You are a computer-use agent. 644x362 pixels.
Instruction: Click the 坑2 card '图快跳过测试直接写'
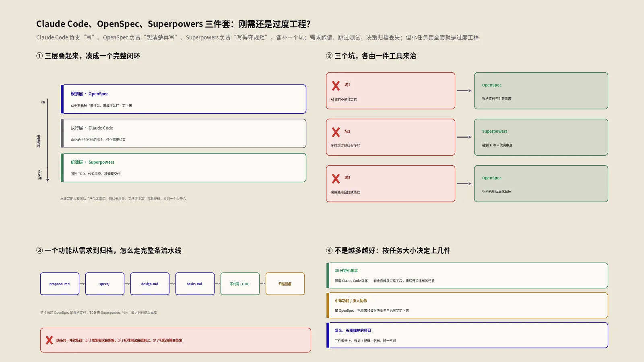pyautogui.click(x=390, y=137)
